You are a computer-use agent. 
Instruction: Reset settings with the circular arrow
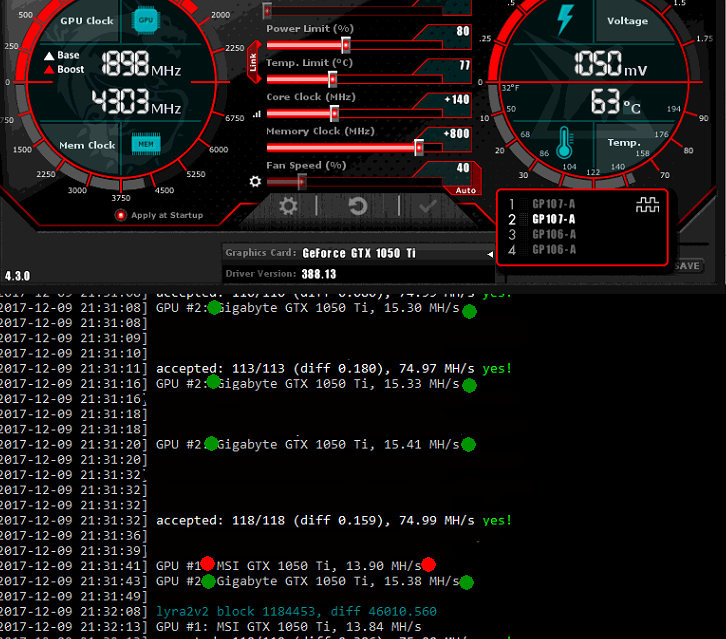tap(357, 206)
